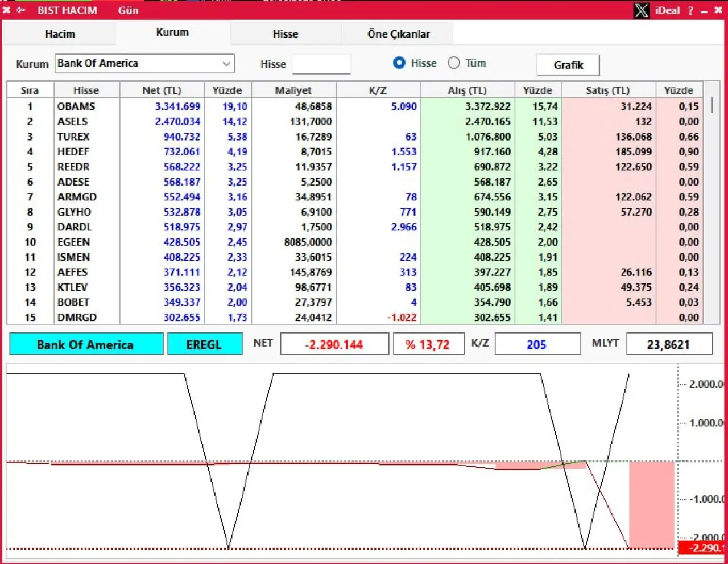Select the AEFES row
The width and height of the screenshot is (728, 564).
[x=354, y=272]
